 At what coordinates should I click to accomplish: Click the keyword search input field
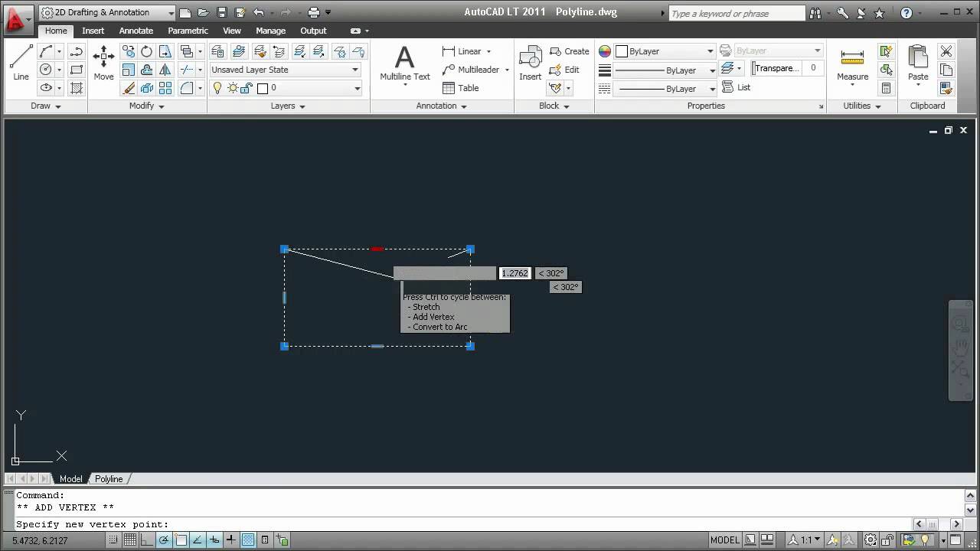tap(737, 13)
